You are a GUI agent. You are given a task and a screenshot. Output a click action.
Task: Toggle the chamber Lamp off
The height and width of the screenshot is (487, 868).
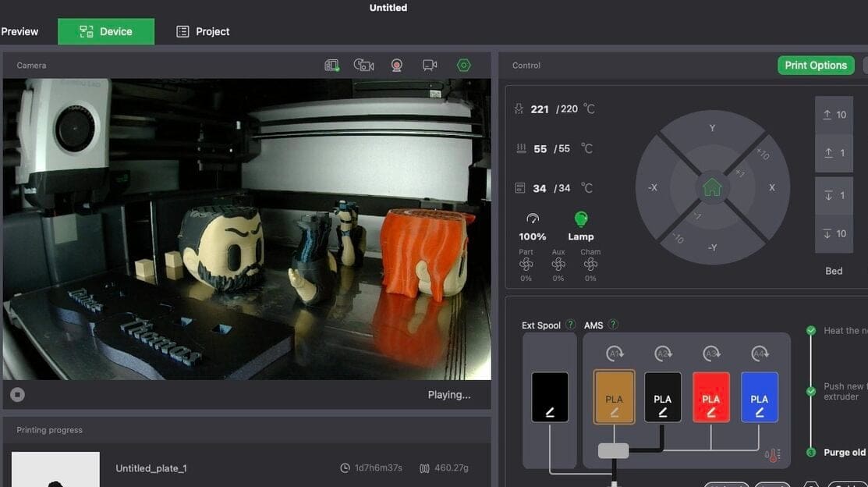tap(580, 219)
